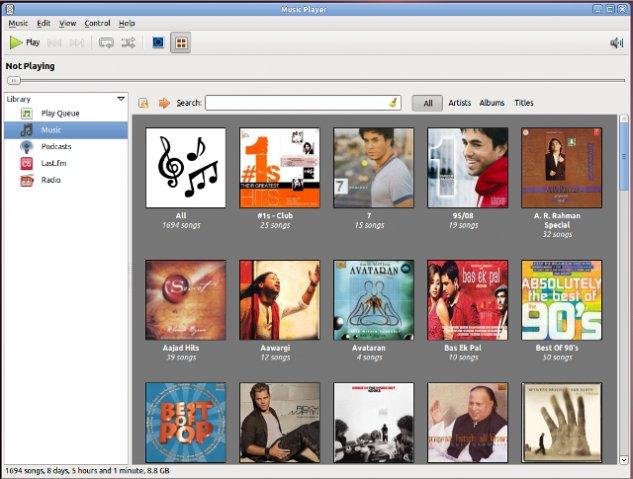Click the browse icon left of the orange arrow
This screenshot has height=479, width=633.
pyautogui.click(x=144, y=102)
